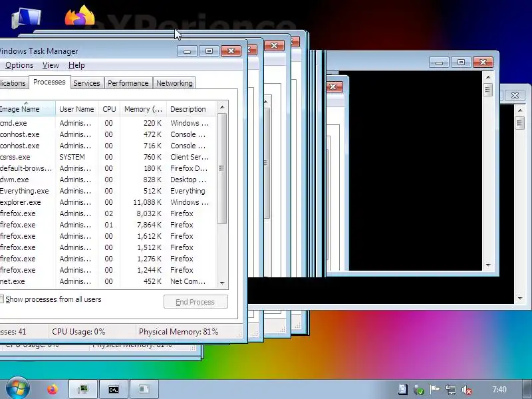Select the conhost.exe row using 472 K

pyautogui.click(x=108, y=134)
